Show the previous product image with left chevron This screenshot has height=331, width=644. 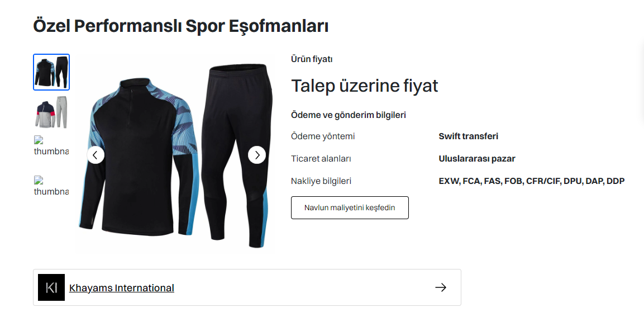tap(96, 155)
